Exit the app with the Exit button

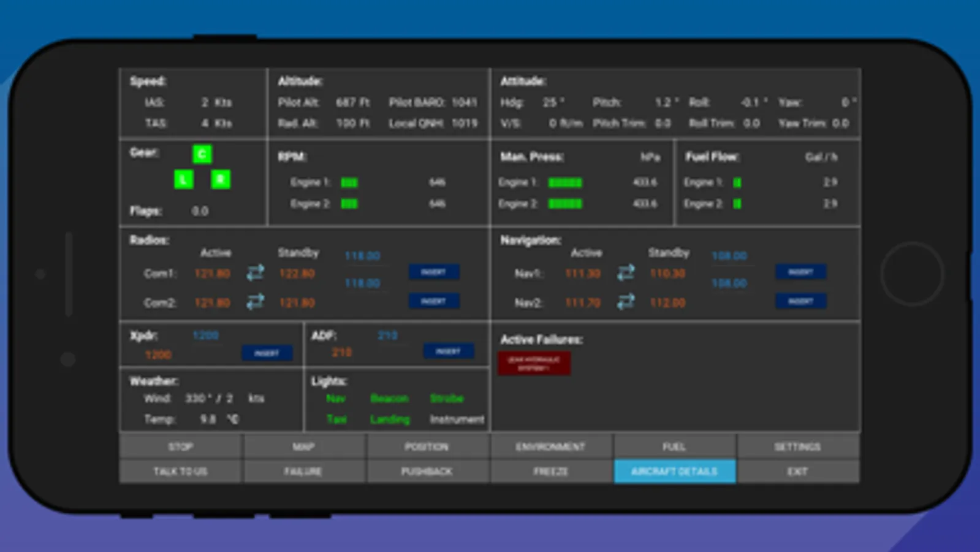tap(797, 472)
